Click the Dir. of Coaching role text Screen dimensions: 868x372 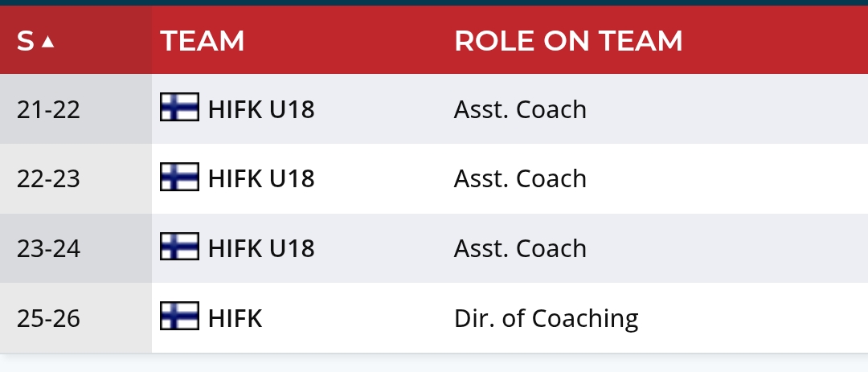tap(546, 318)
